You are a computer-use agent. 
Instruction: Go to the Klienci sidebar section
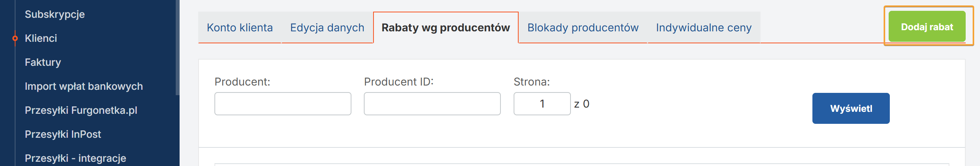tap(41, 38)
